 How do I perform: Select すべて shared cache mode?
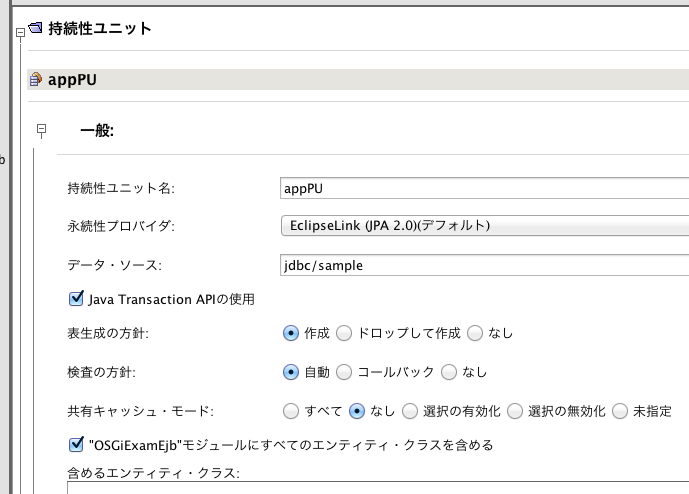tap(291, 411)
